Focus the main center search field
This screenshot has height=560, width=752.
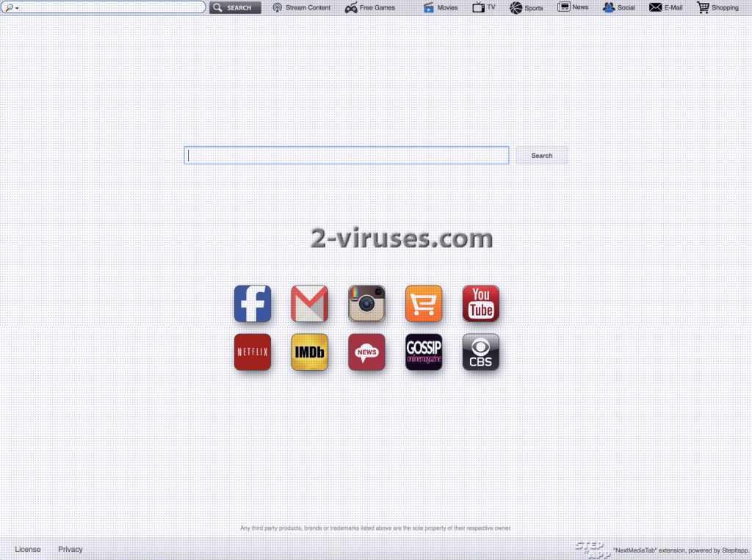[347, 156]
